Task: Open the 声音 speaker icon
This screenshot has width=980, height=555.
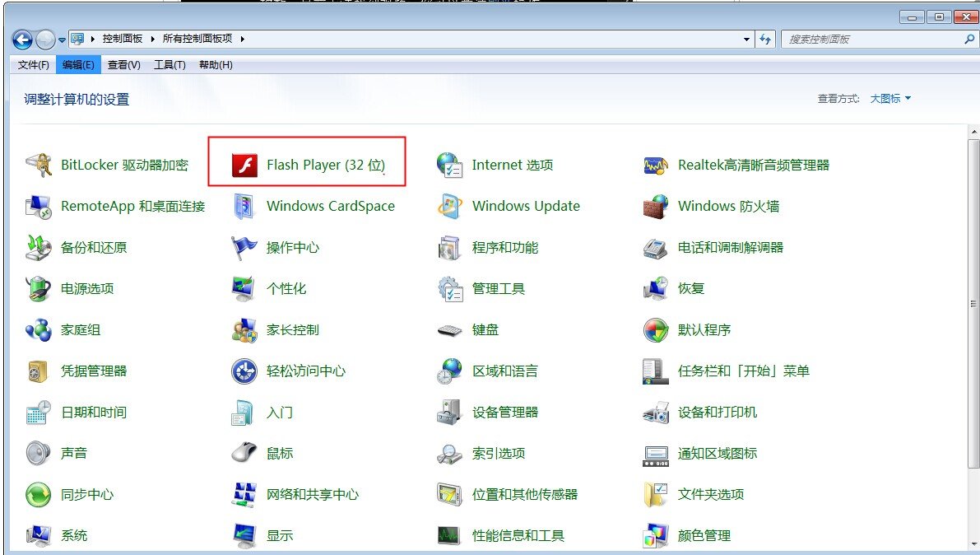Action: click(39, 454)
